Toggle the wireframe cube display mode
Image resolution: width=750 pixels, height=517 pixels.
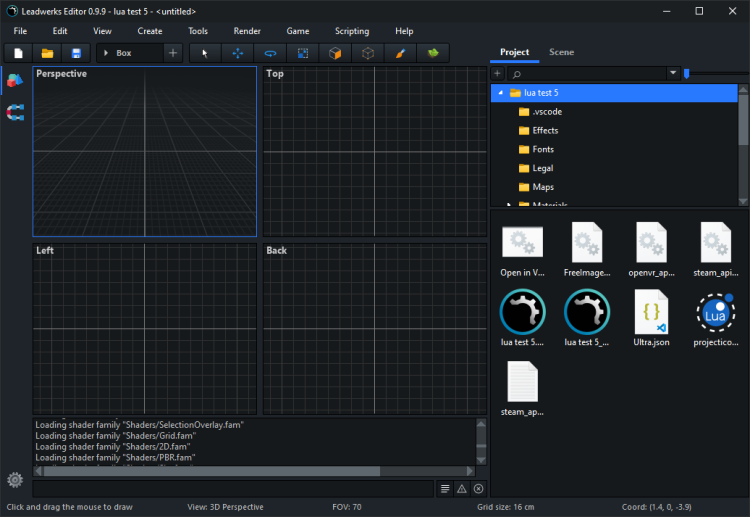click(368, 53)
